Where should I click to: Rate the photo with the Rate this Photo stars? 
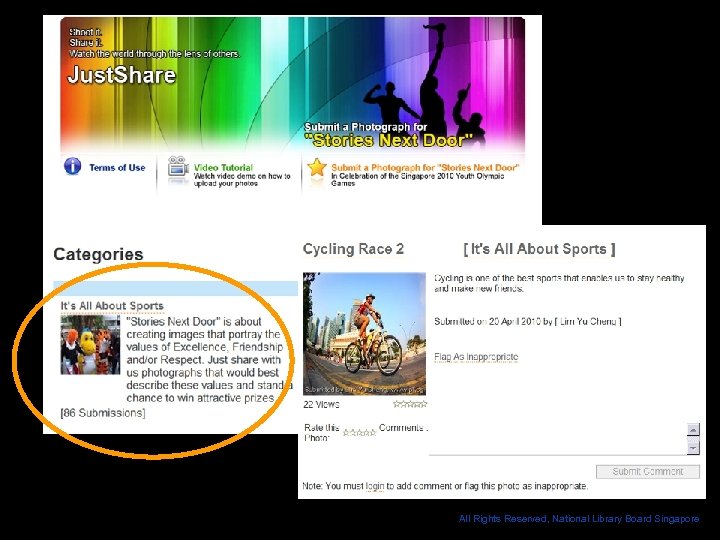pyautogui.click(x=360, y=433)
